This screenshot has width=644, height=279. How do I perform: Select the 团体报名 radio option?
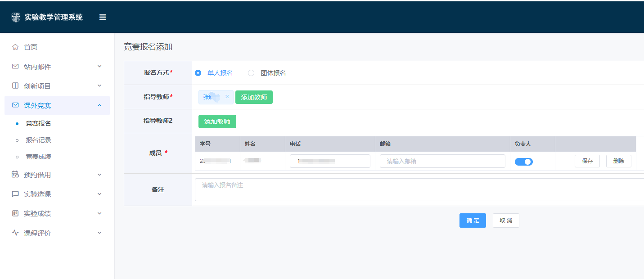point(251,72)
